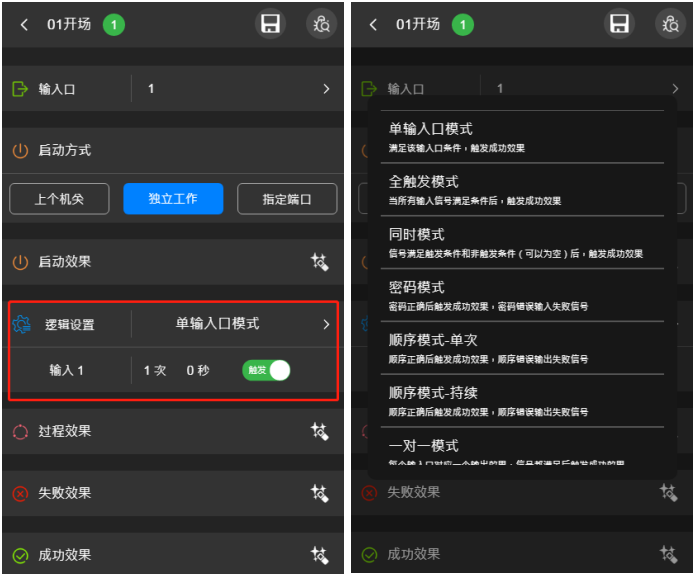Open the debug search icon on left screen
This screenshot has height=579, width=697.
click(x=321, y=24)
